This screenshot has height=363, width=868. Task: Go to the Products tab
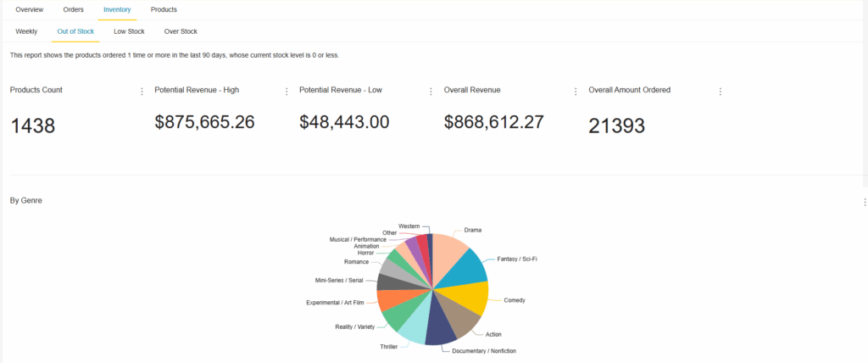(x=164, y=9)
